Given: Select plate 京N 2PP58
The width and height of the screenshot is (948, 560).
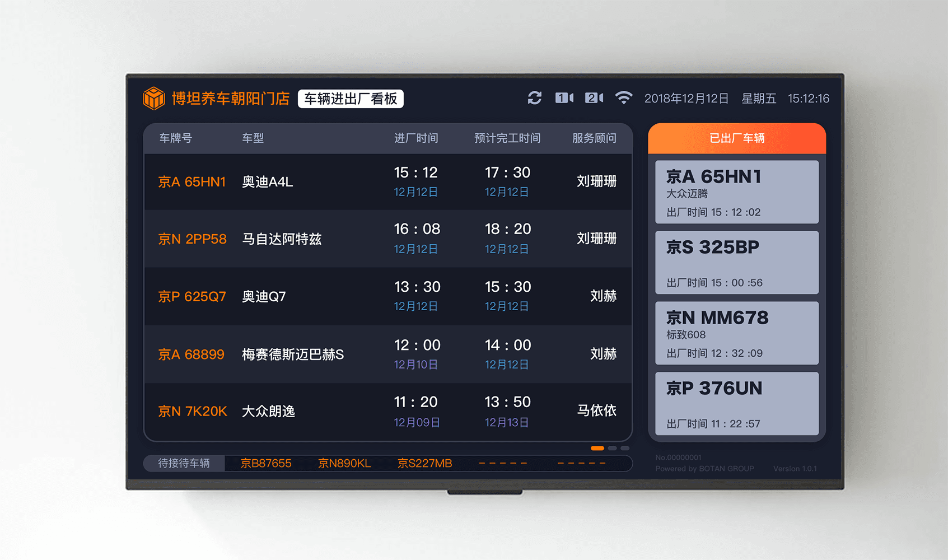Looking at the screenshot, I should pos(192,239).
